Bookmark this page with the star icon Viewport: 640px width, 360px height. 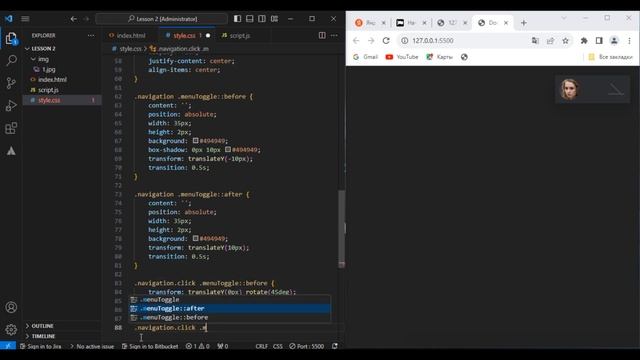[x=565, y=40]
